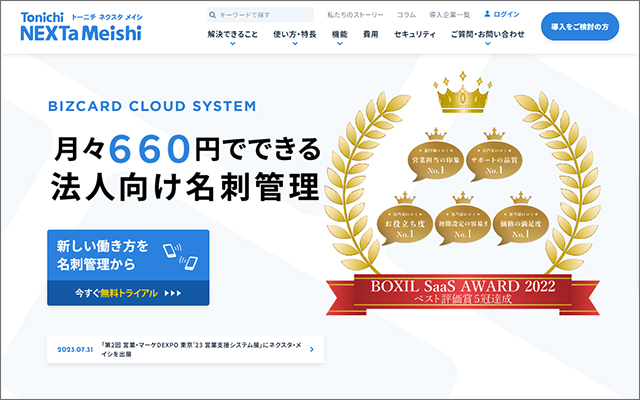
Task: Expand the chevron under 使い方・特長
Action: 295,44
